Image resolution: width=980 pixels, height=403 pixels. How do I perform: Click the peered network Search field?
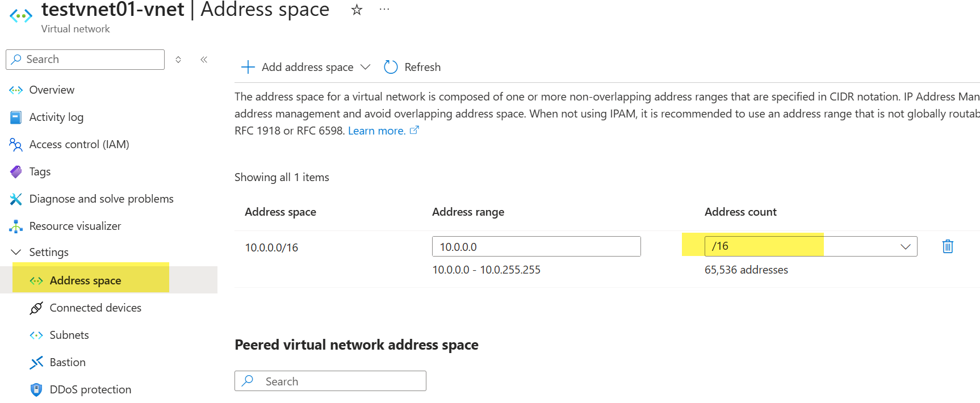point(330,381)
